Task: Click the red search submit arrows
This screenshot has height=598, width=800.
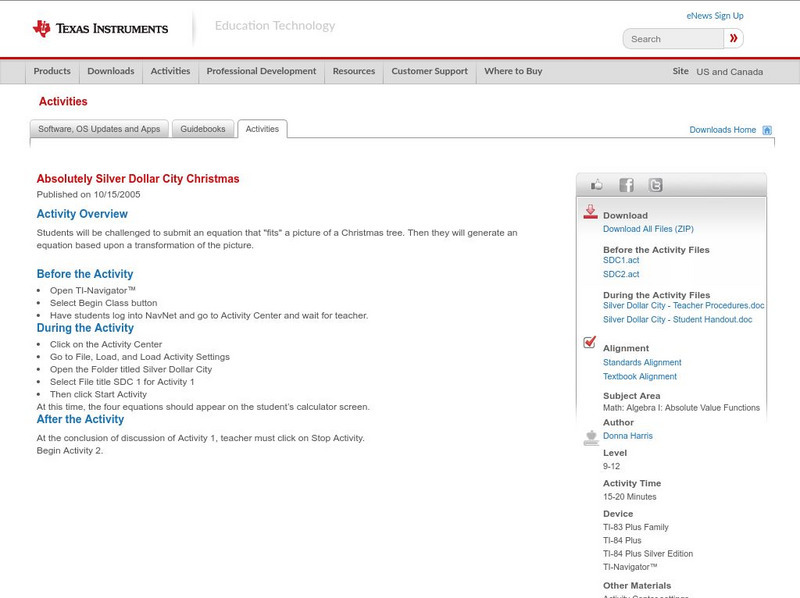Action: (733, 39)
